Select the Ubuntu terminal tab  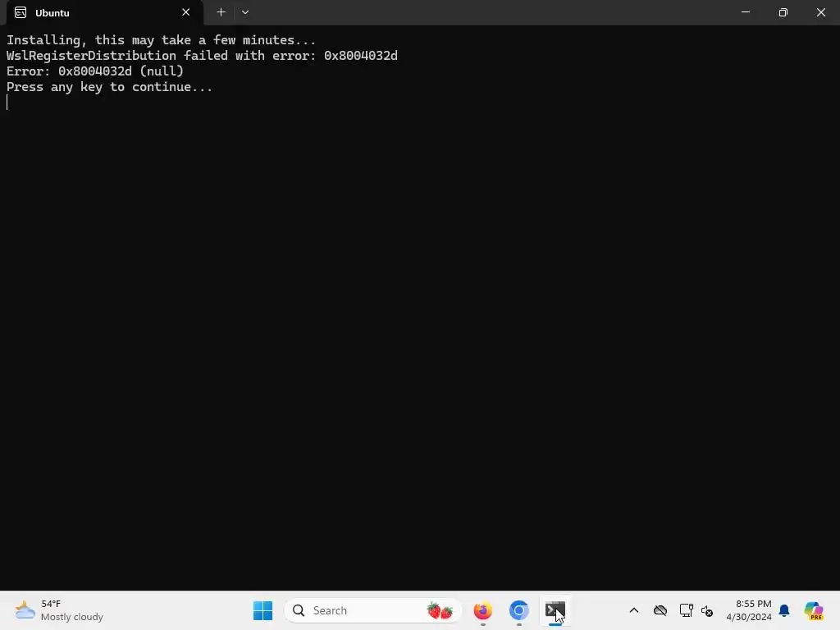pyautogui.click(x=104, y=12)
